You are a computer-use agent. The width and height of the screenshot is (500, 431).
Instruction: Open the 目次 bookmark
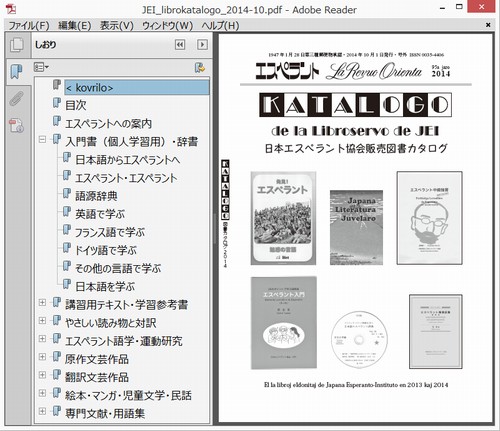[76, 105]
